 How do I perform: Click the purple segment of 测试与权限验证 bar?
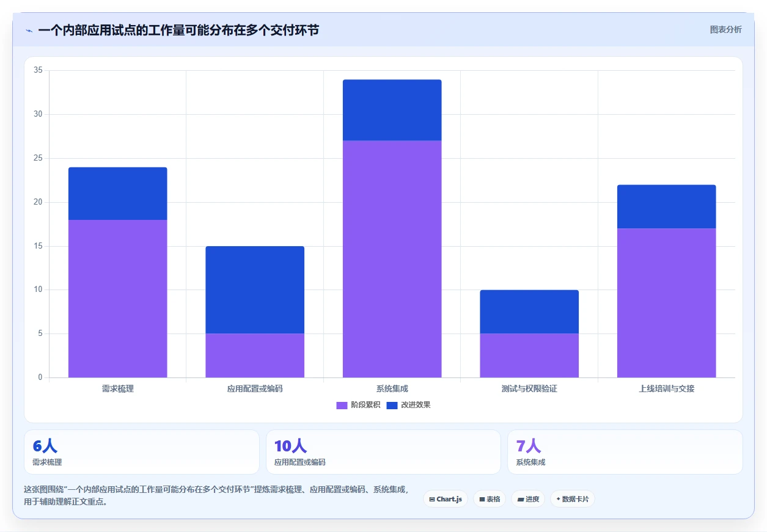click(529, 355)
